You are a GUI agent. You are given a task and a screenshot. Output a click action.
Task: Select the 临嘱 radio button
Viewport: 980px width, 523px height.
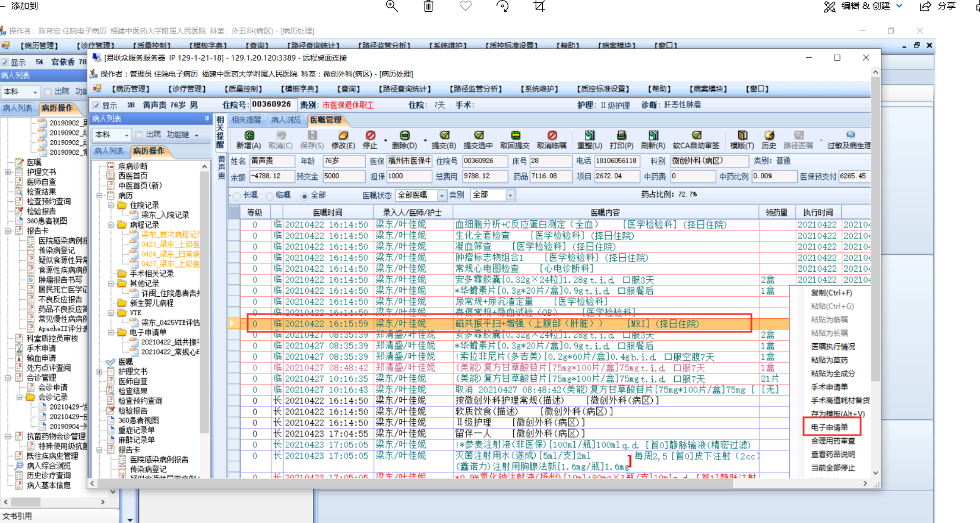click(x=270, y=196)
